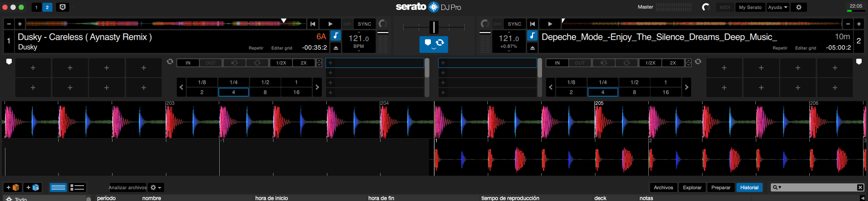Switch library to simple list view
868x201 pixels.
pyautogui.click(x=58, y=187)
